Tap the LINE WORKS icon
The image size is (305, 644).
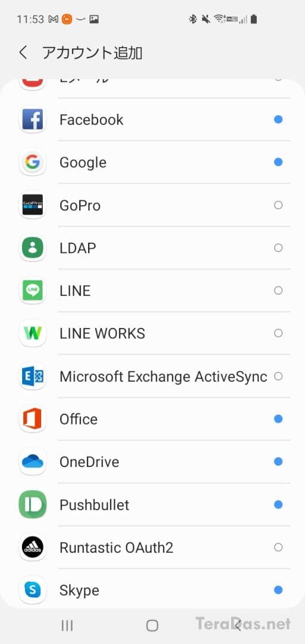click(x=32, y=333)
